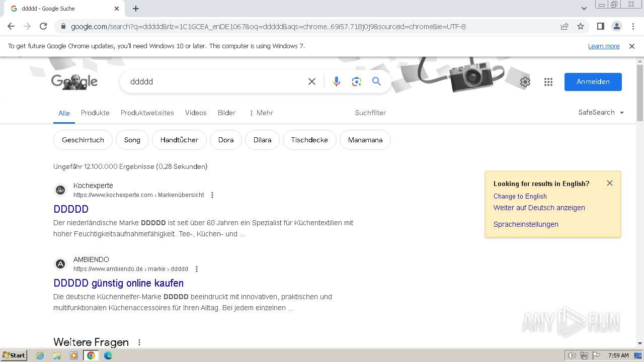Screen dimensions: 644x362
Task: Expand the Mehr menu
Action: pos(261,113)
